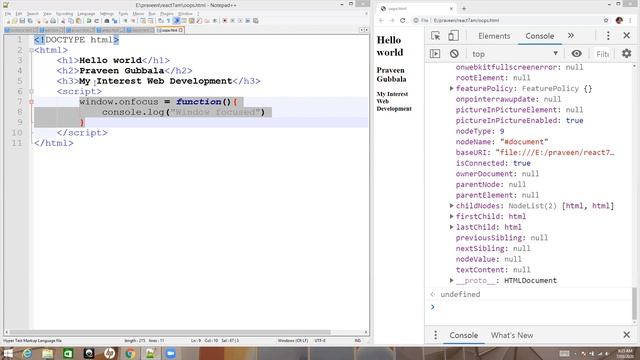The image size is (640, 360).
Task: Select the oops.html file tab in Notepad++
Action: (170, 30)
